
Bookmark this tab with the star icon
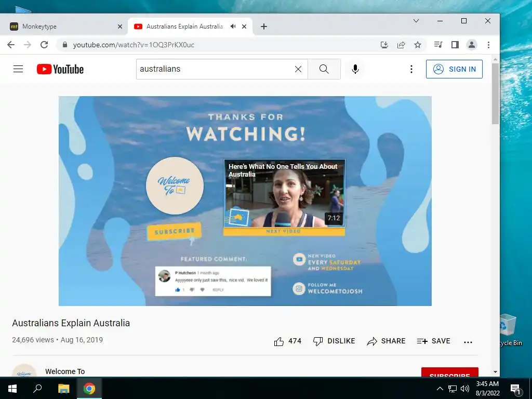point(418,45)
